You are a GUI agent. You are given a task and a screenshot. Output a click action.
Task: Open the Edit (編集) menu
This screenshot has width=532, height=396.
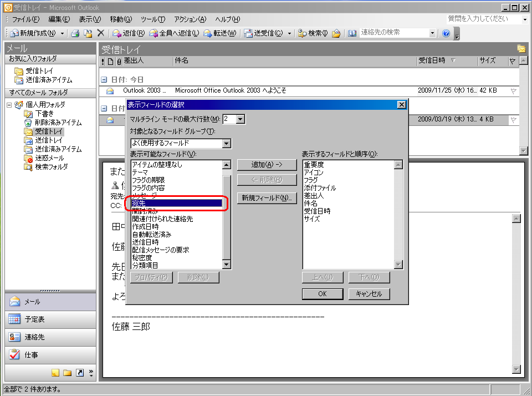coord(59,19)
